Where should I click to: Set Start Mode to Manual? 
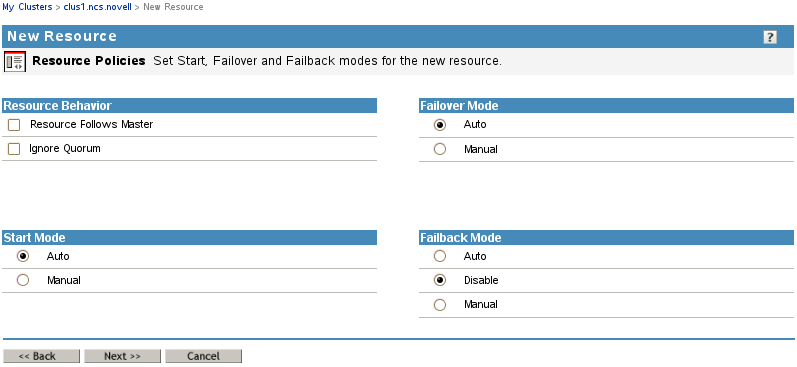(23, 280)
